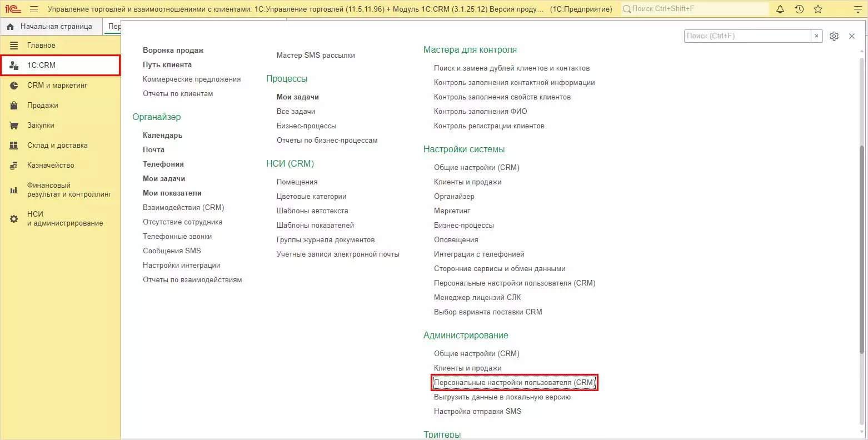Select the Главное section icon

tap(14, 46)
